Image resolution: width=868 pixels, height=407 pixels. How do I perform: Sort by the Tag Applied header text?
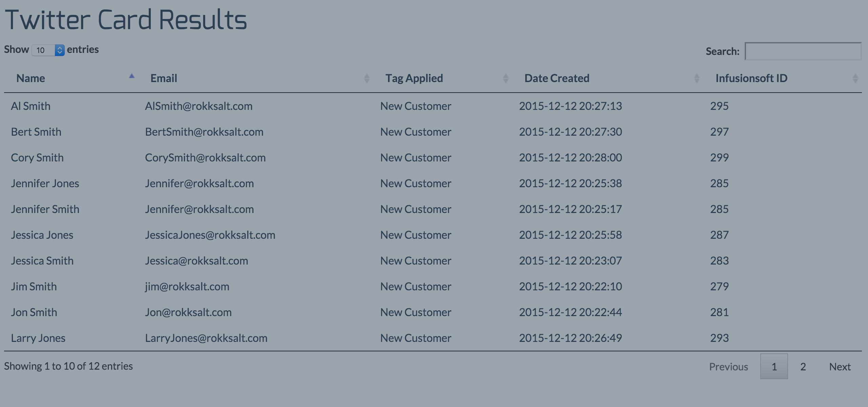click(x=414, y=78)
